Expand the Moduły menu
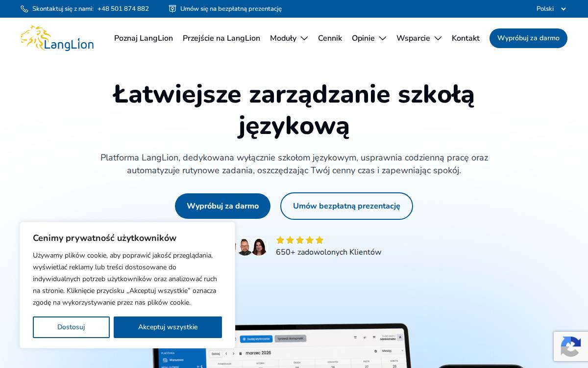588x368 pixels. [289, 38]
